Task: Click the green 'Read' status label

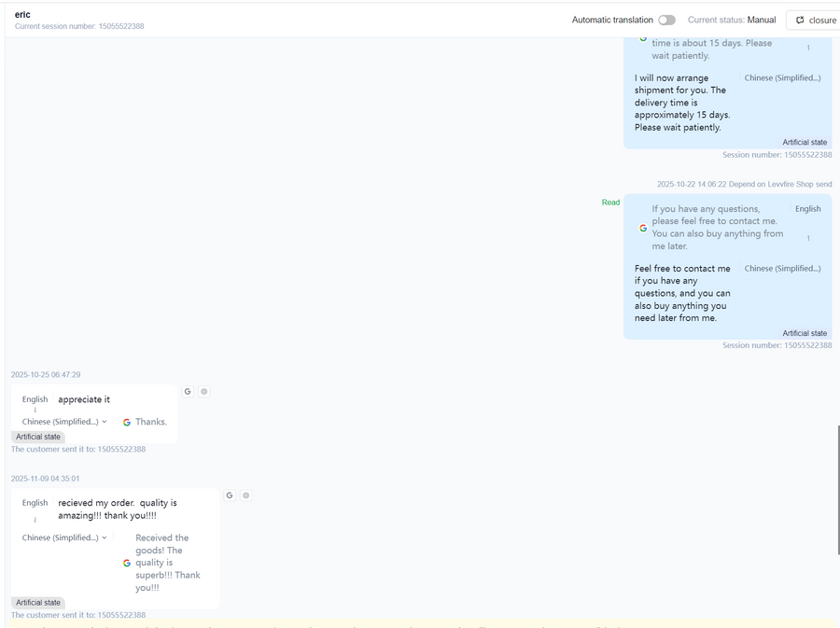Action: [x=610, y=202]
